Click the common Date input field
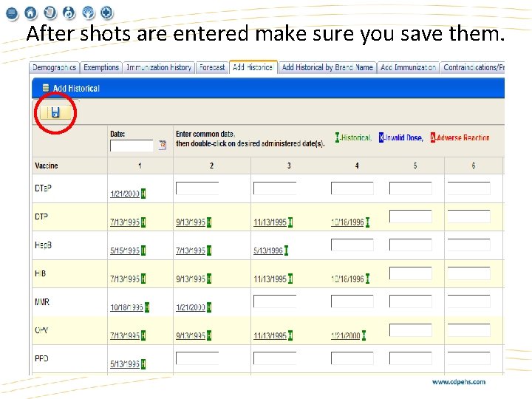This screenshot has width=532, height=399. (132, 146)
